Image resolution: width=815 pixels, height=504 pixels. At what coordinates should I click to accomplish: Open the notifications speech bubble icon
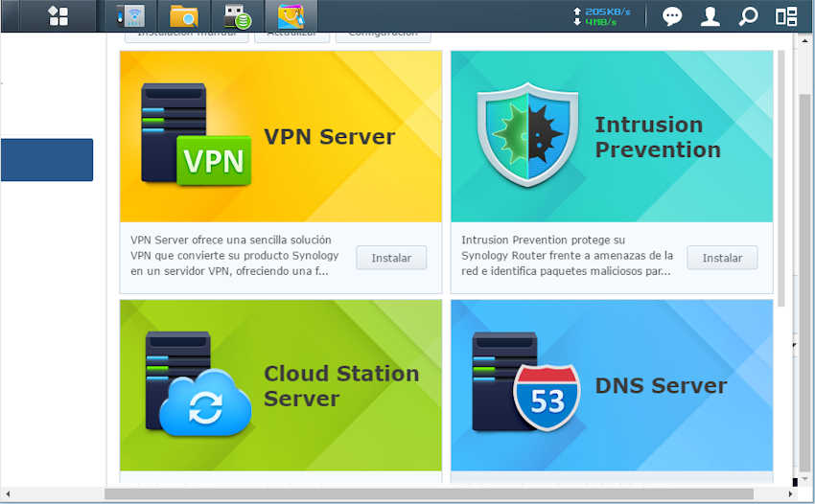click(x=671, y=16)
